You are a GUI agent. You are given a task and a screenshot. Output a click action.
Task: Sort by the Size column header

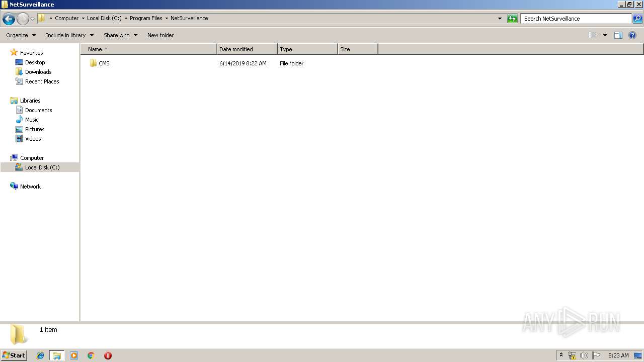358,49
